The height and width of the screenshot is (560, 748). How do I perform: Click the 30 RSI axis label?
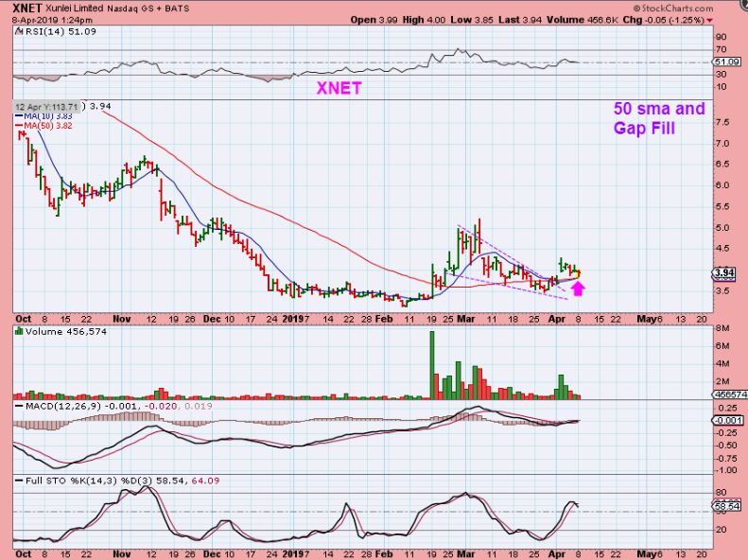coord(722,74)
